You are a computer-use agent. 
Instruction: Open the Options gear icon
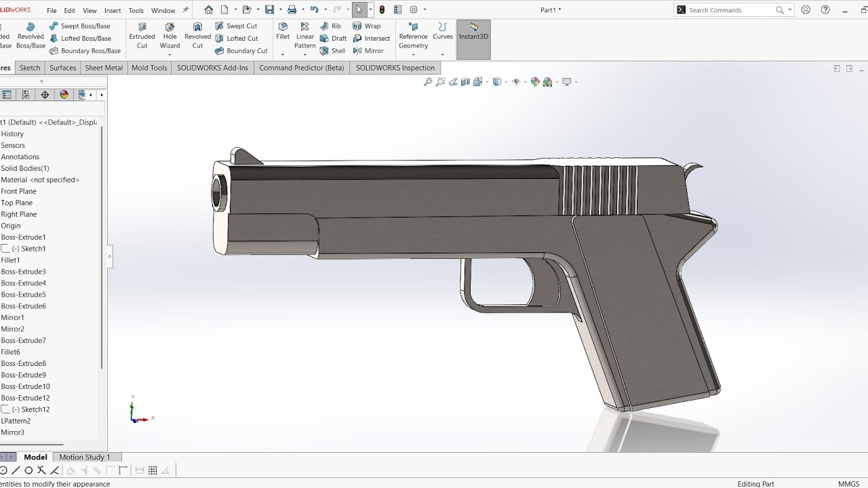coord(414,9)
